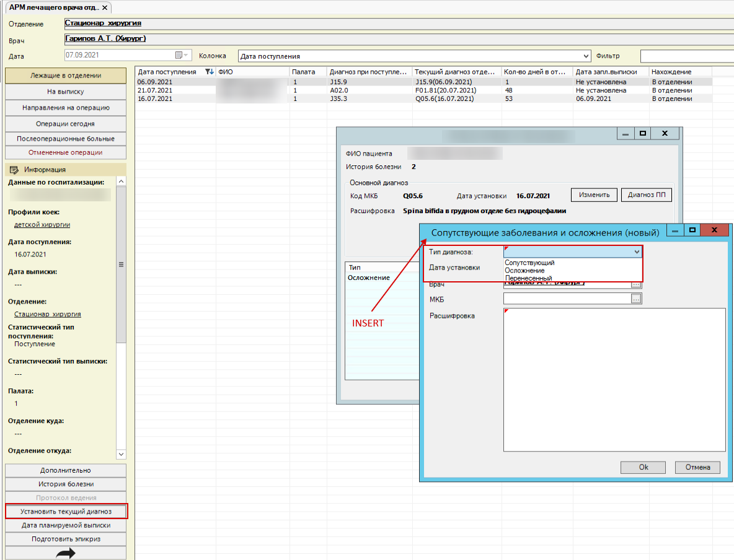
Task: Click inside the Расшифровка text area
Action: pyautogui.click(x=614, y=379)
